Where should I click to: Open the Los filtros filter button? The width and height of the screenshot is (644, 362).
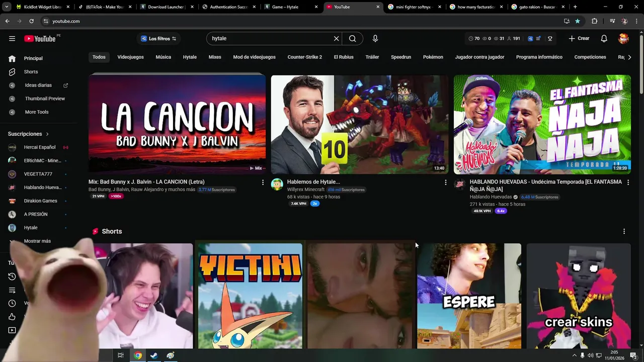click(158, 39)
